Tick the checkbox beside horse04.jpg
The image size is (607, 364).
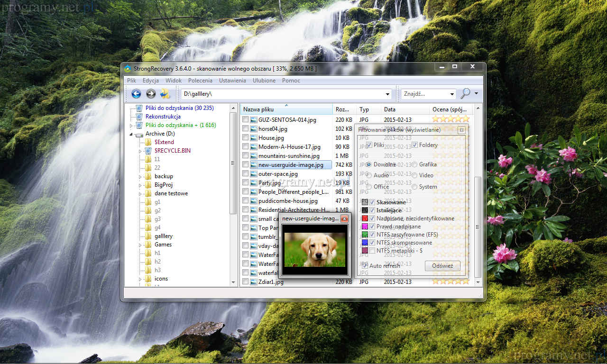pos(245,129)
